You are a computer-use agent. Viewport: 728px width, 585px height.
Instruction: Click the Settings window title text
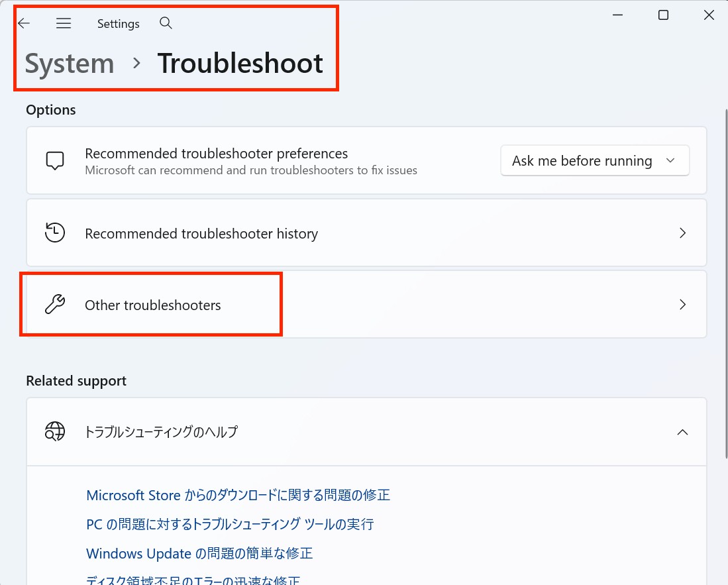point(119,24)
